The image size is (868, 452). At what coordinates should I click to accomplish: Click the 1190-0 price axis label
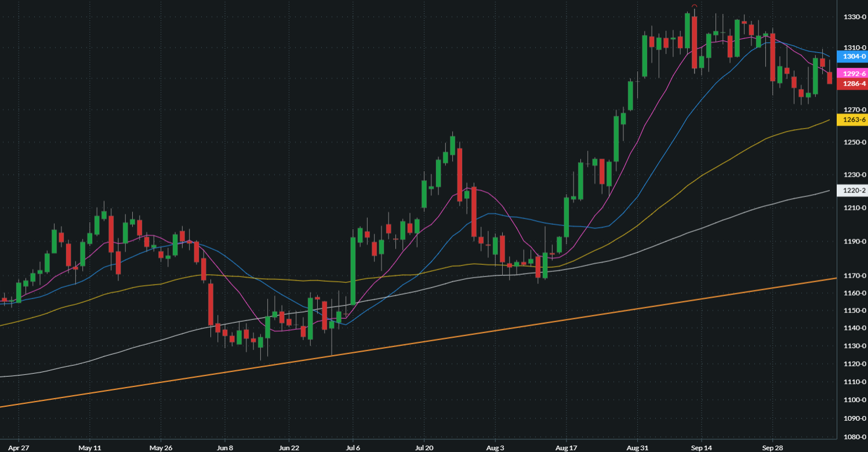pos(855,241)
